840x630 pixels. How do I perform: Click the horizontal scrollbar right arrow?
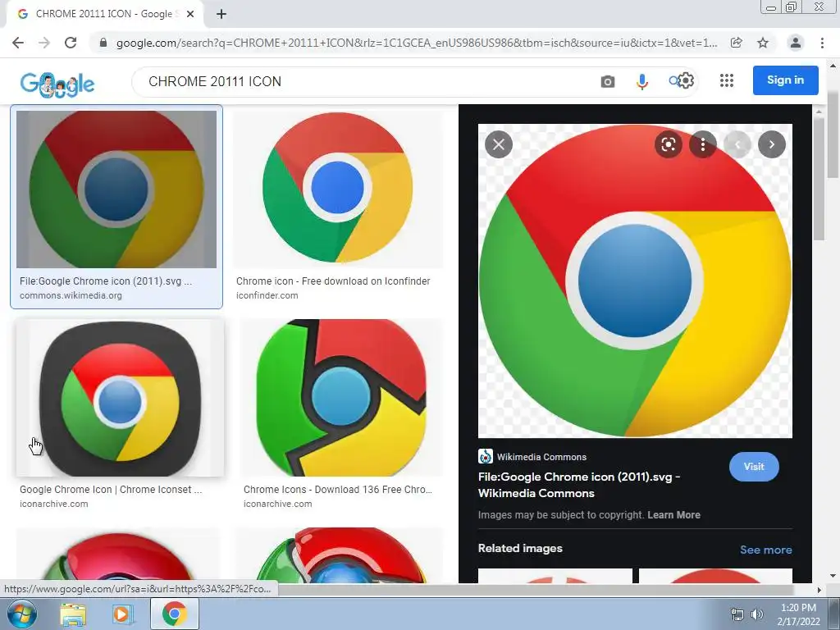click(819, 590)
